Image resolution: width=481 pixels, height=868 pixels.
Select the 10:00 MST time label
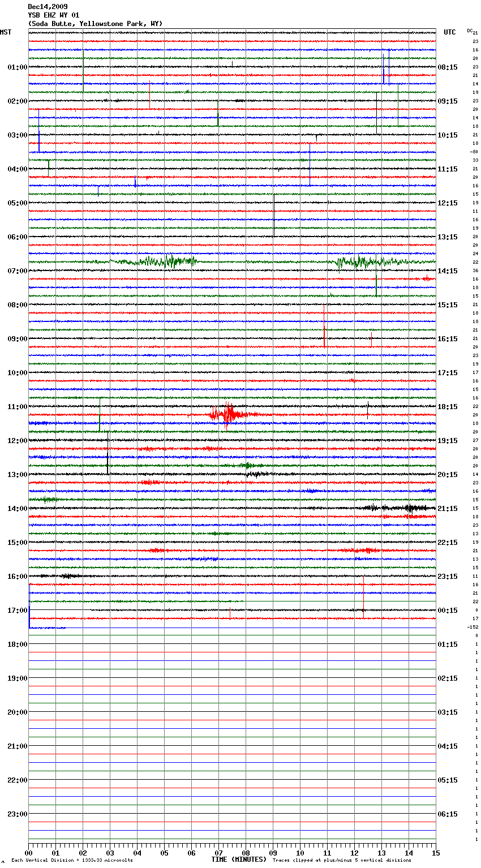[18, 373]
